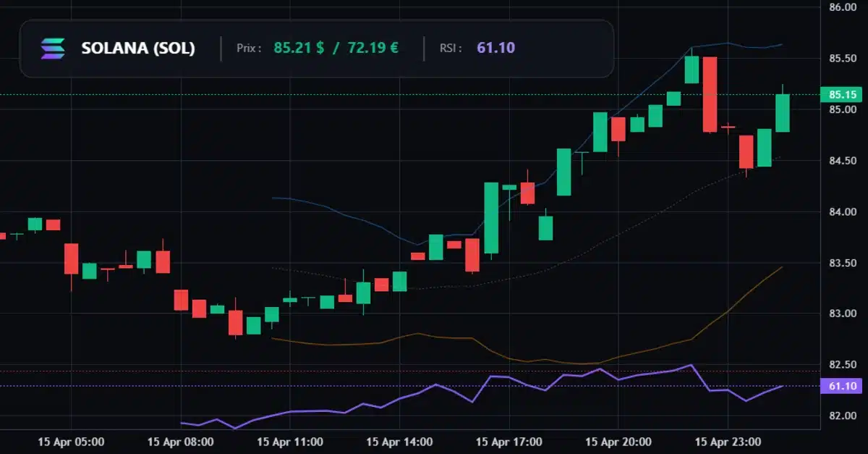Click the tallest red candle near 85.50
The image size is (868, 454).
710,94
